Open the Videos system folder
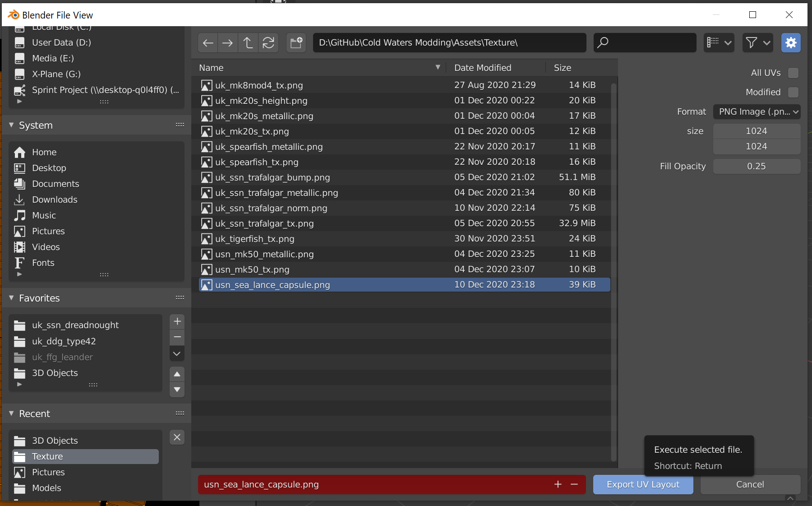812x506 pixels. [97, 247]
